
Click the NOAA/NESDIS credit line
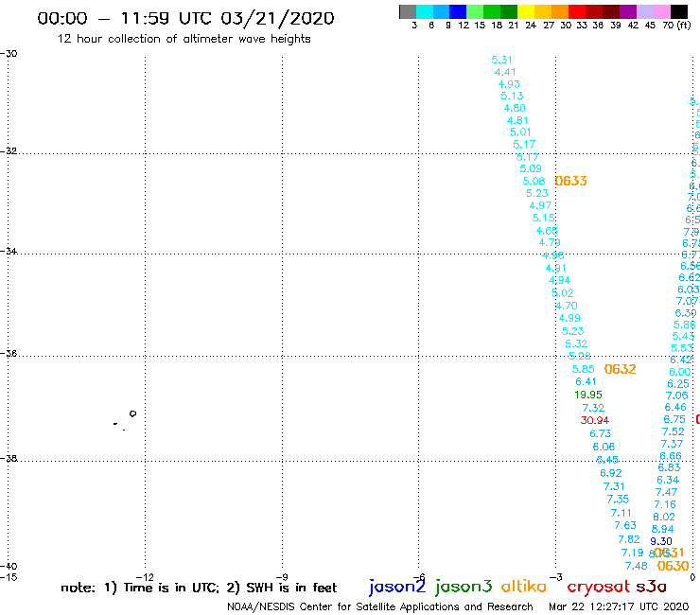click(380, 607)
